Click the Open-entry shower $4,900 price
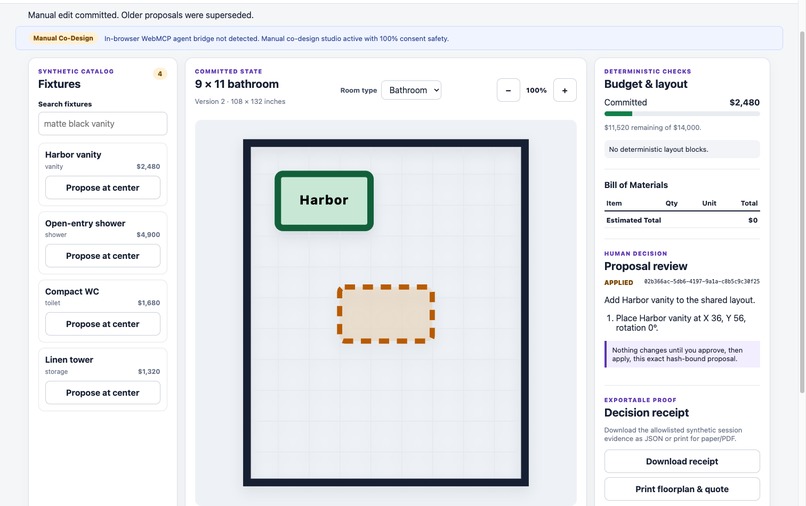The width and height of the screenshot is (806, 506). 148,234
